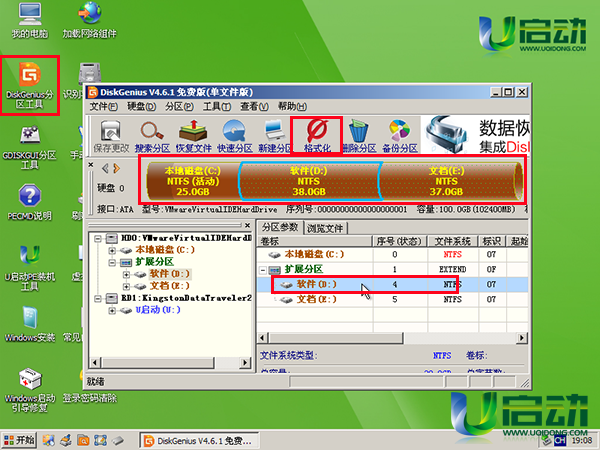Select 软件(D:) partition in disk bar
The width and height of the screenshot is (600, 450).
309,181
